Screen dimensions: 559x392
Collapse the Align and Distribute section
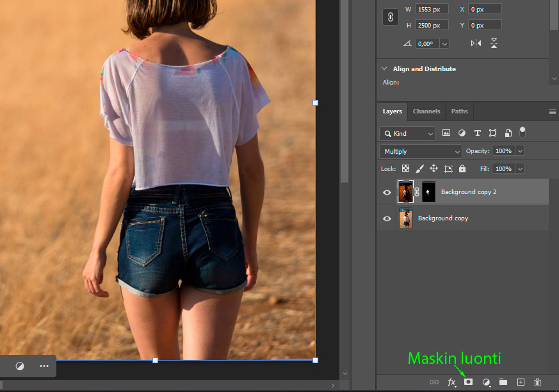point(384,69)
